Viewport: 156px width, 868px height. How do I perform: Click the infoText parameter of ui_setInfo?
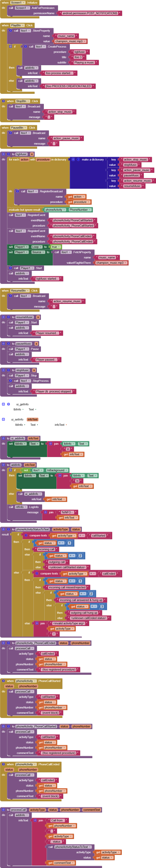pyautogui.click(x=32, y=420)
